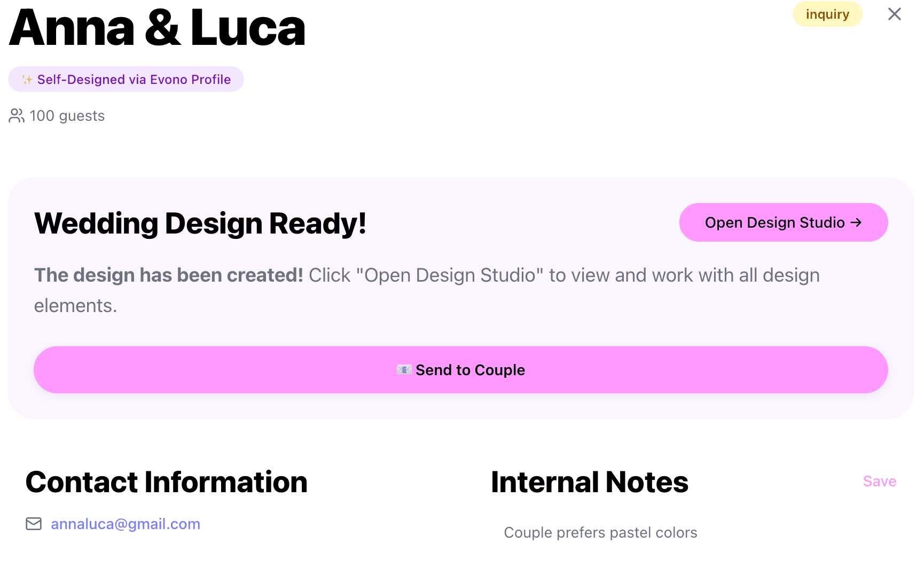
Task: Save the internal notes
Action: point(879,481)
